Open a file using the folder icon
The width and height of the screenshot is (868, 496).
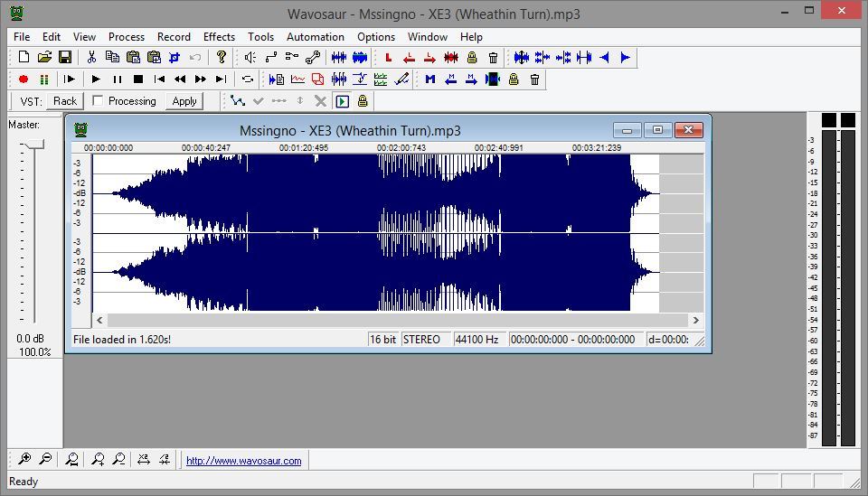pyautogui.click(x=44, y=57)
